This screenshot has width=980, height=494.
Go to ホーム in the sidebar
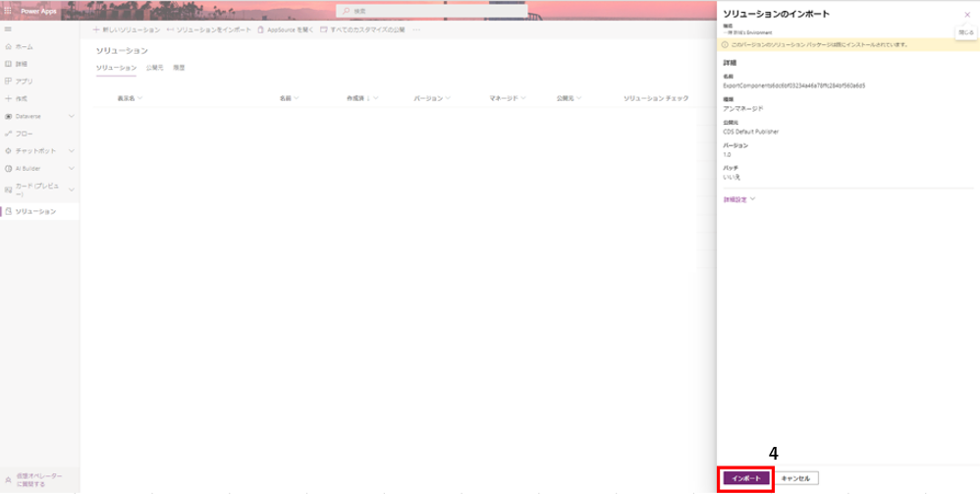(x=24, y=46)
